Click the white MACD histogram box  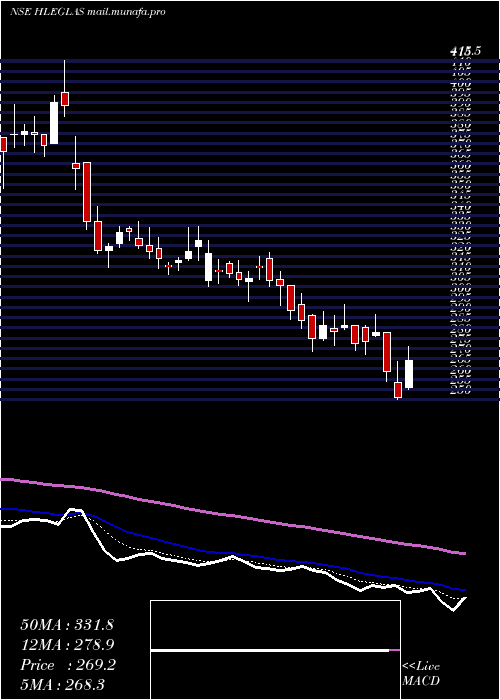click(x=275, y=650)
